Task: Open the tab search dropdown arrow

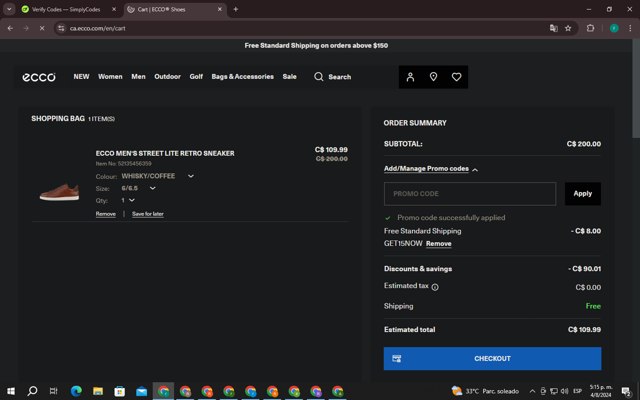Action: 9,9
